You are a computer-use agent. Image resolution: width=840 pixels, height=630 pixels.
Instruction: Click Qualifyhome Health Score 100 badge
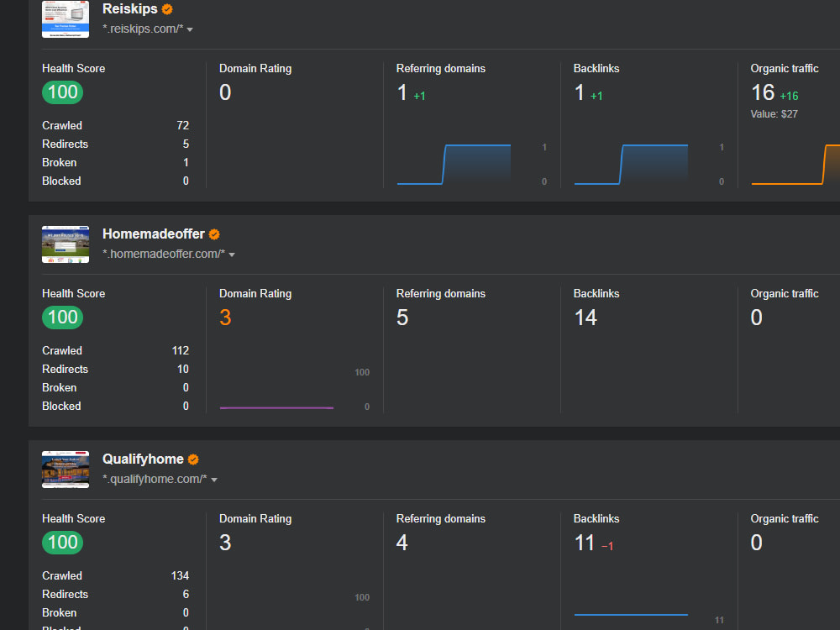pos(63,542)
